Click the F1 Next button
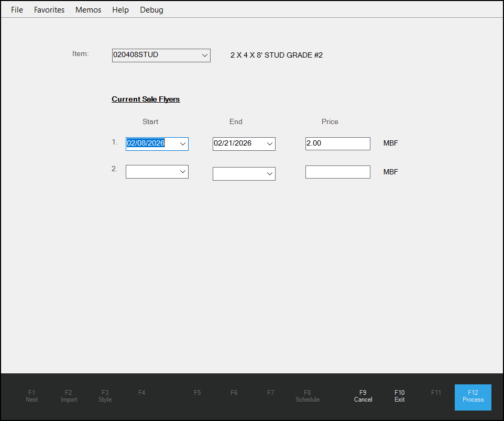504x421 pixels. tap(31, 396)
